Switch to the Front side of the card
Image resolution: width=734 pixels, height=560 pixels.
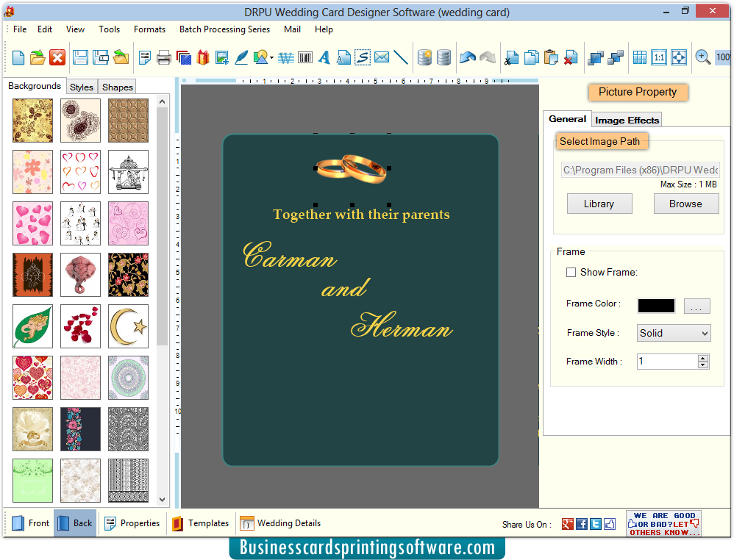pos(31,523)
